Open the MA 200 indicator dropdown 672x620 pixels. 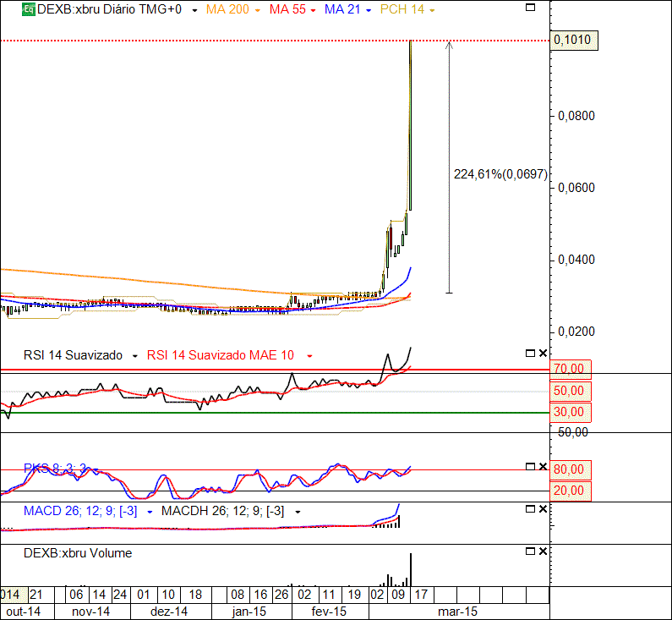click(x=258, y=10)
